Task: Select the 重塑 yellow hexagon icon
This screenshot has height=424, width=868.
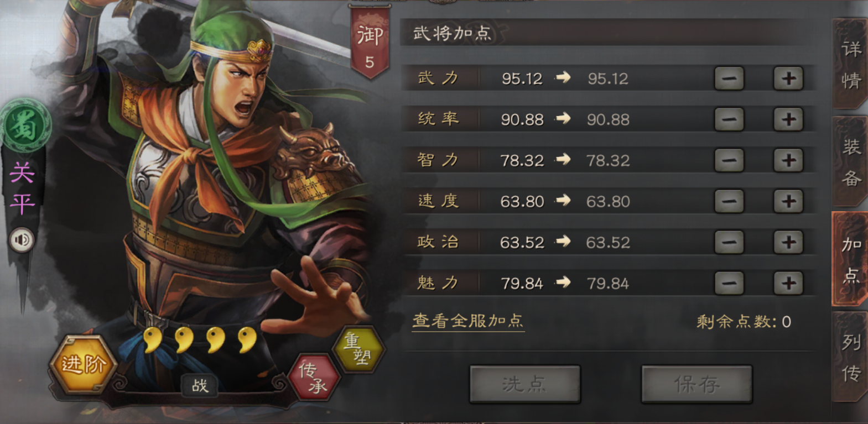Action: pyautogui.click(x=358, y=348)
